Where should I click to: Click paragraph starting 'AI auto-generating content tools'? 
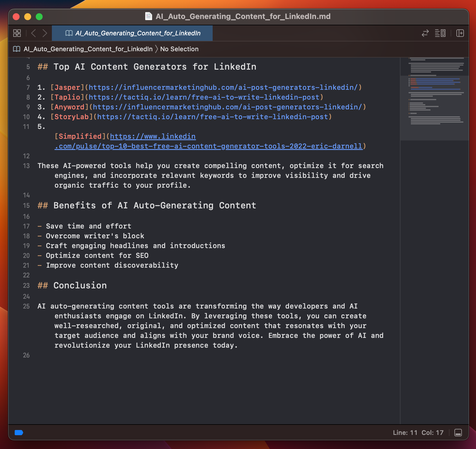(x=210, y=326)
